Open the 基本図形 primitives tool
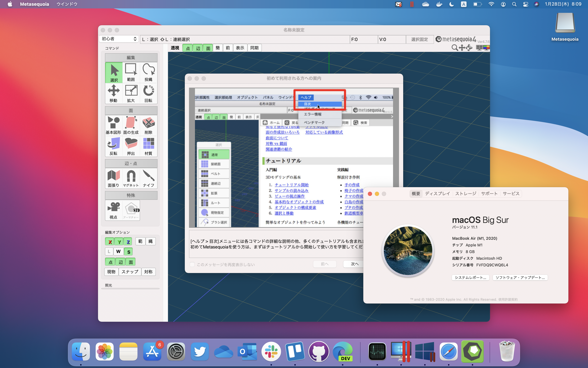588x368 pixels. click(x=113, y=126)
